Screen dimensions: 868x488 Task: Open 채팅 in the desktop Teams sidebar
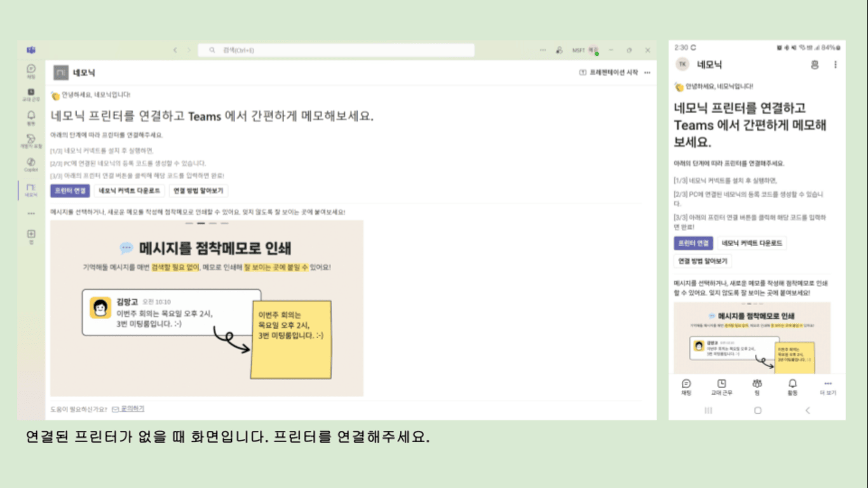click(31, 71)
